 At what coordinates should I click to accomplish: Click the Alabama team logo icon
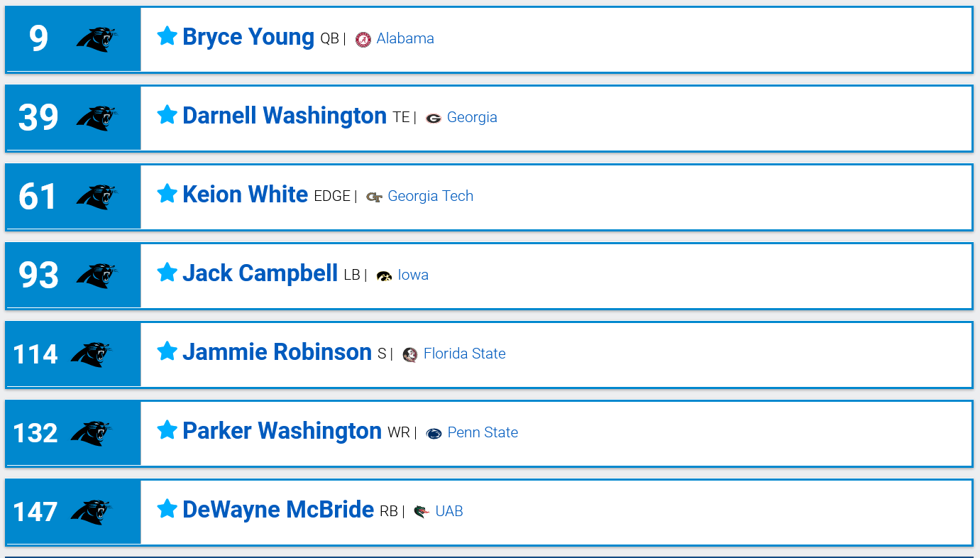(363, 40)
